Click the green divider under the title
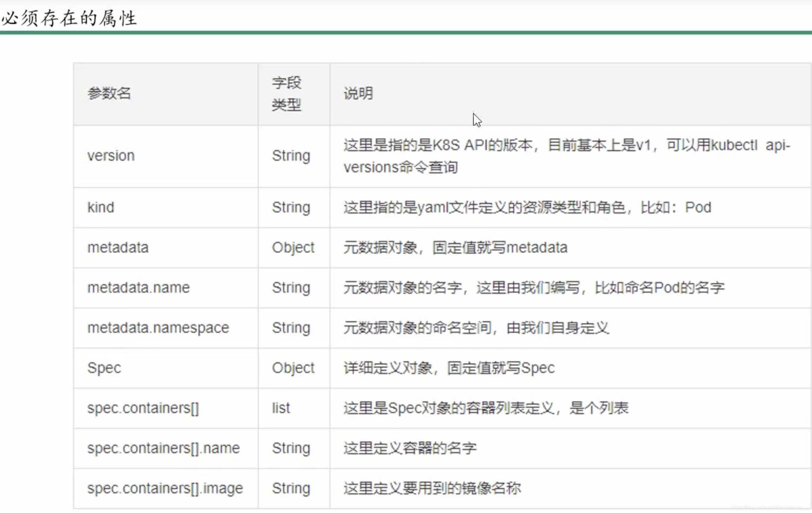Screen dimensions: 812x513 [405, 33]
